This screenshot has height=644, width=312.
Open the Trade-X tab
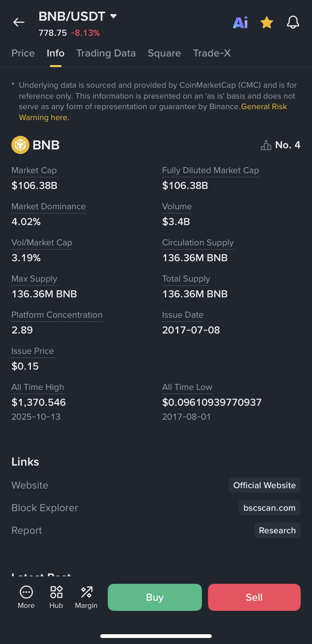click(212, 53)
